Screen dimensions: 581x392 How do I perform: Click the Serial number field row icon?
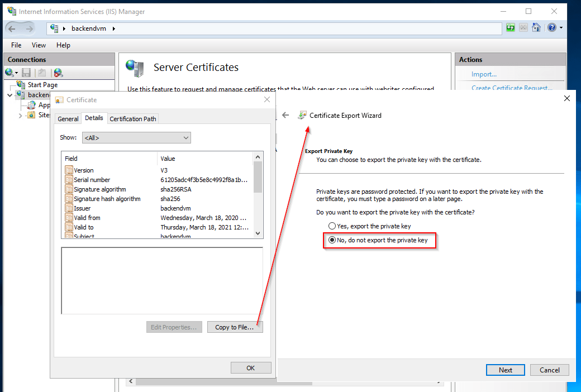[x=69, y=180]
